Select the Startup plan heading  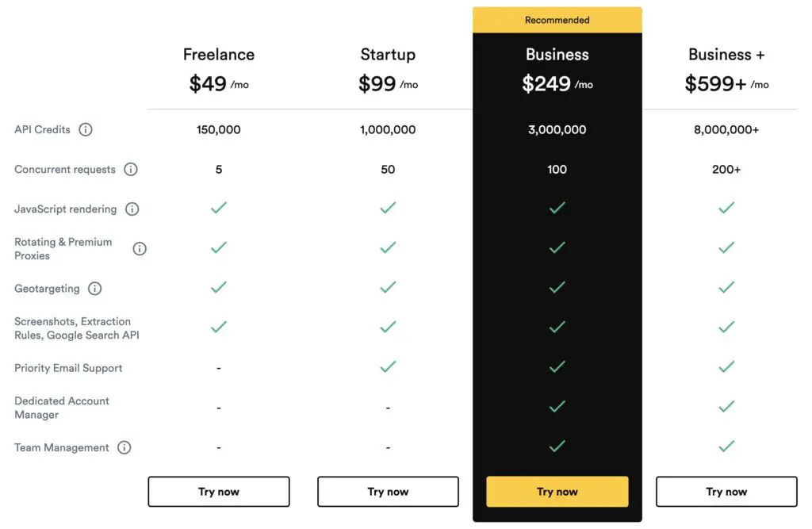(388, 55)
